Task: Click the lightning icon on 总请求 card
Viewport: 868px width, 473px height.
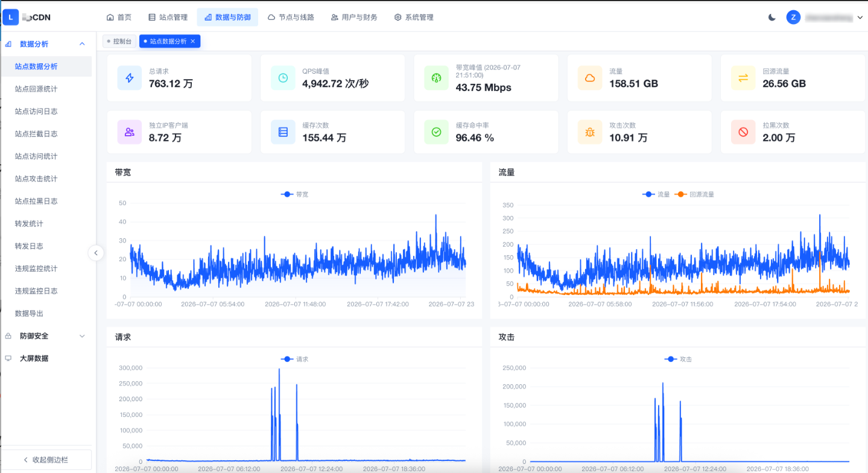Action: (x=130, y=78)
